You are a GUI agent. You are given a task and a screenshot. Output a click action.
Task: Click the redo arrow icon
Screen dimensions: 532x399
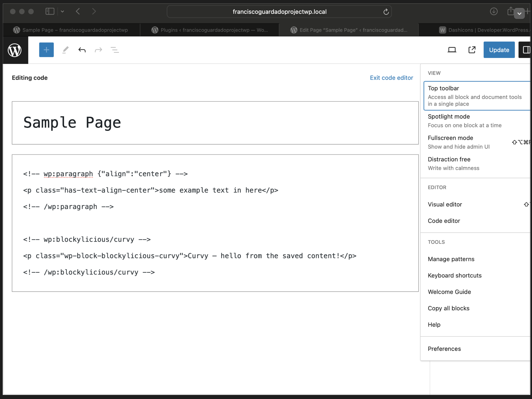(98, 50)
